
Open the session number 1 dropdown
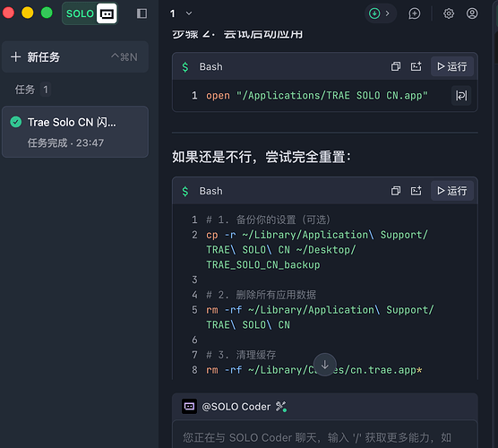181,13
